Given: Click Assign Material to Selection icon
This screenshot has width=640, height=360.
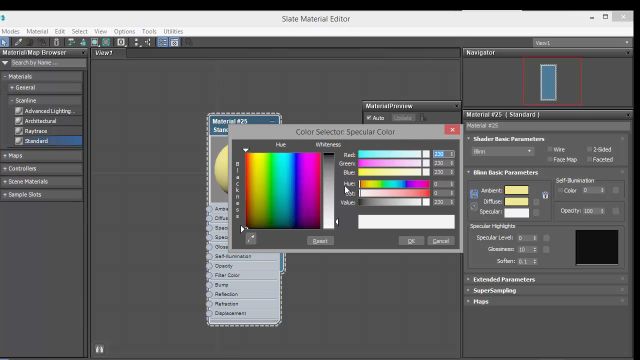Looking at the screenshot, I should click(x=42, y=42).
